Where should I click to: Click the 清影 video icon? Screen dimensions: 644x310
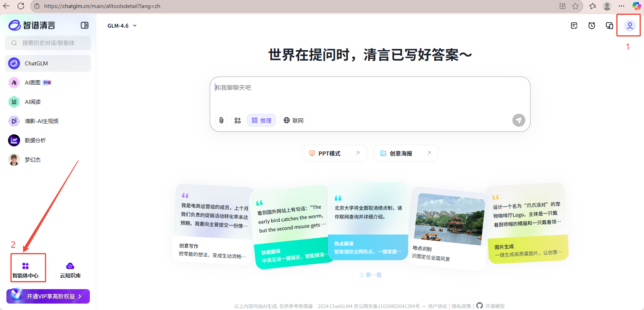14,121
